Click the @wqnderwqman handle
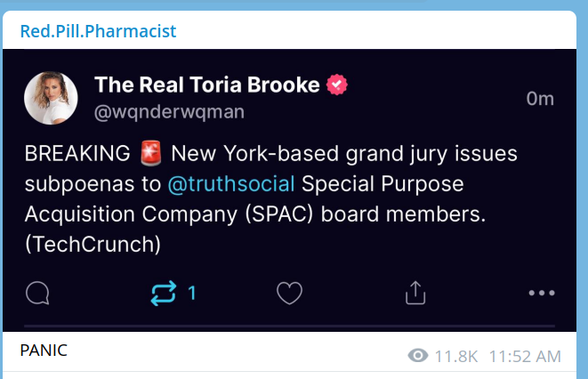 [169, 112]
